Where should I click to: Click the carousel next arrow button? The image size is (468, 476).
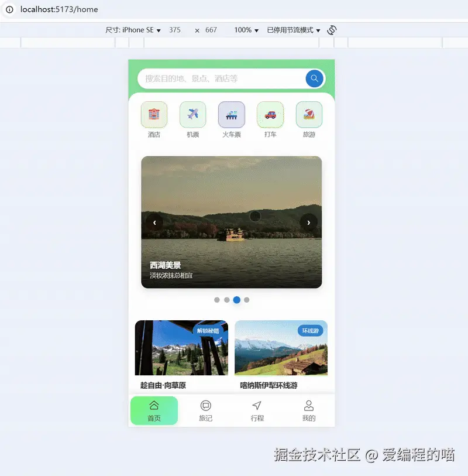[309, 222]
